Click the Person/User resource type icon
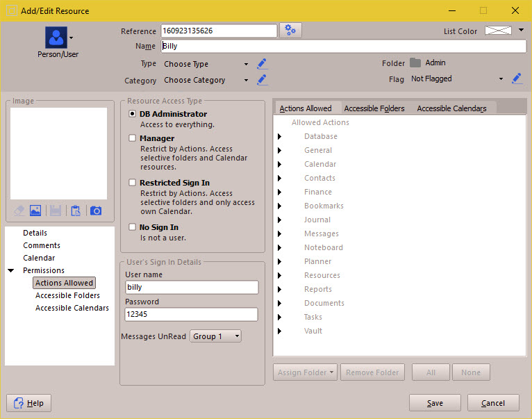 (56, 37)
